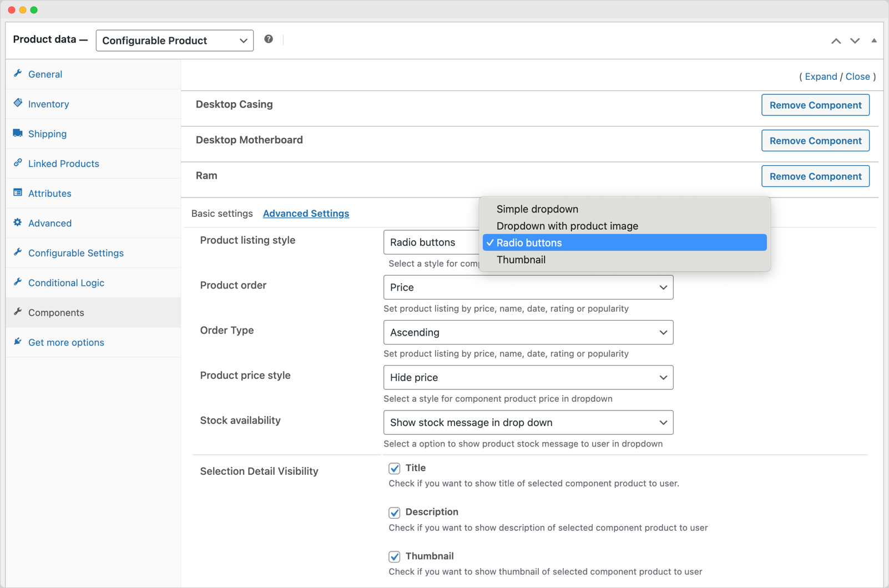Select Thumbnail from the open listing style menu
This screenshot has height=588, width=889.
(x=521, y=260)
